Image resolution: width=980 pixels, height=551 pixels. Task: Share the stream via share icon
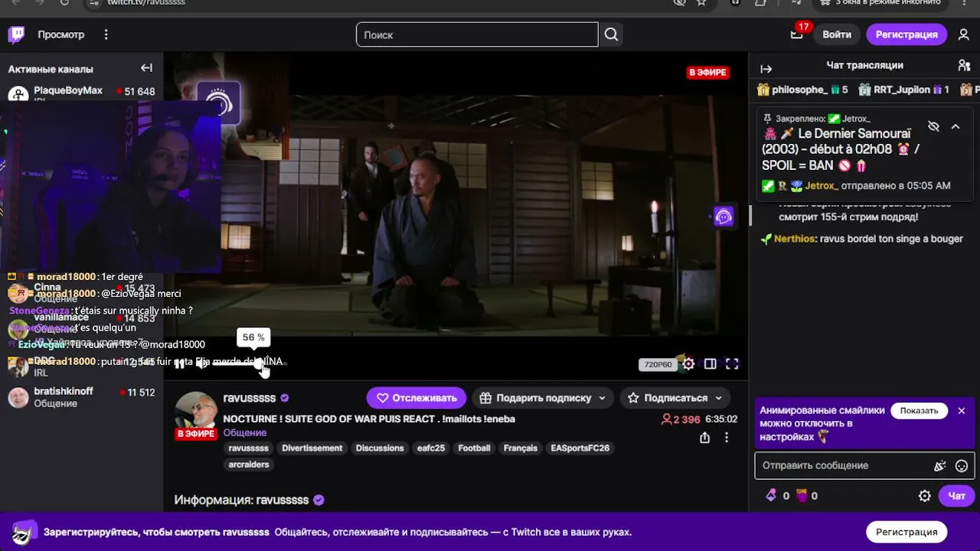[704, 438]
